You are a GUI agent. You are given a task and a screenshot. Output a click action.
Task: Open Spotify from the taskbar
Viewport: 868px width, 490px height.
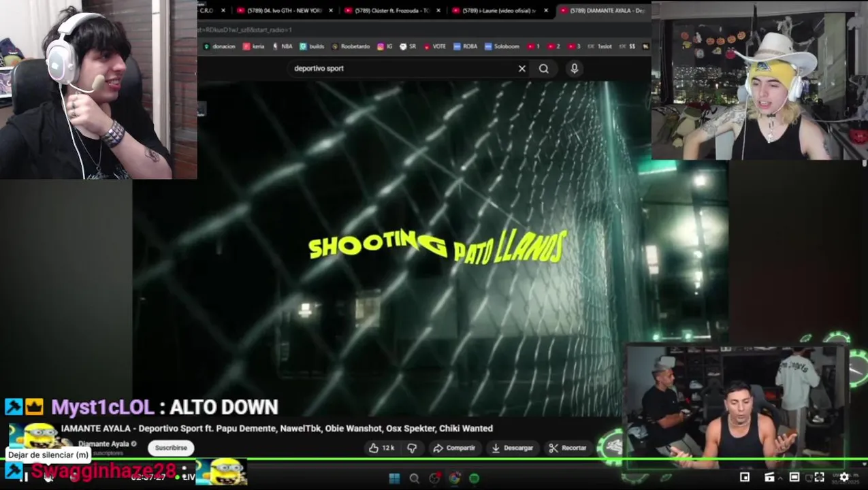click(x=474, y=478)
